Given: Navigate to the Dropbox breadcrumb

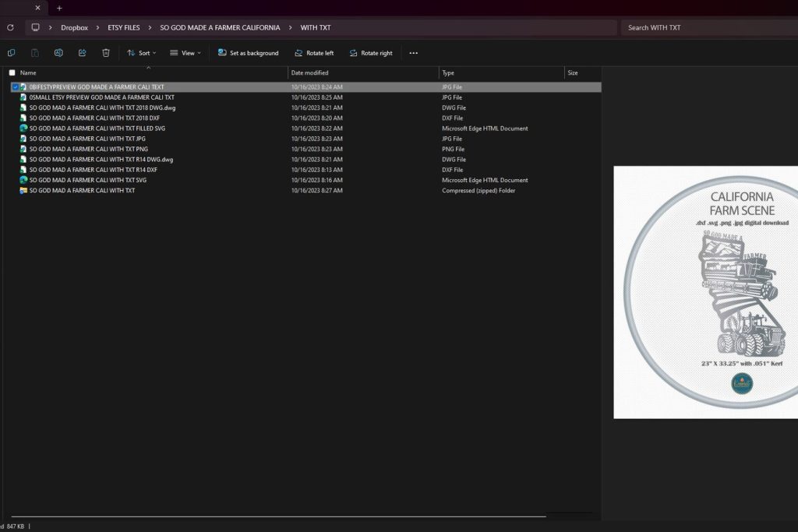Looking at the screenshot, I should pyautogui.click(x=74, y=27).
